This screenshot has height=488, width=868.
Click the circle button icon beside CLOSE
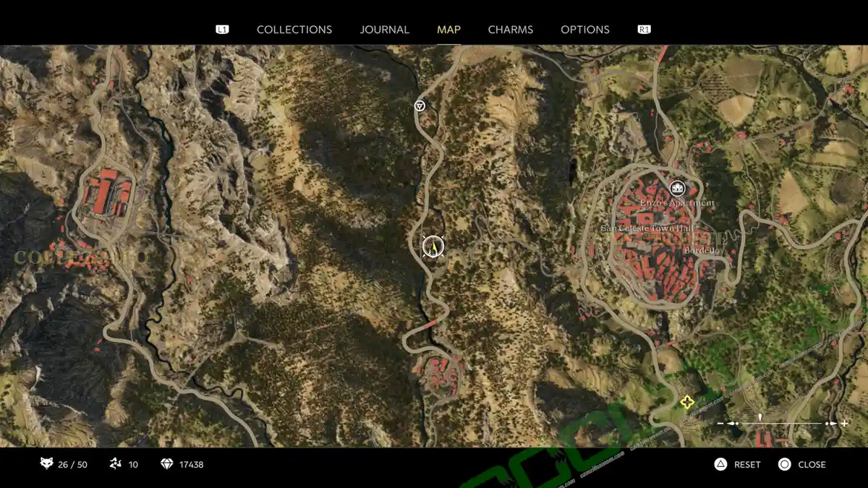(x=784, y=464)
